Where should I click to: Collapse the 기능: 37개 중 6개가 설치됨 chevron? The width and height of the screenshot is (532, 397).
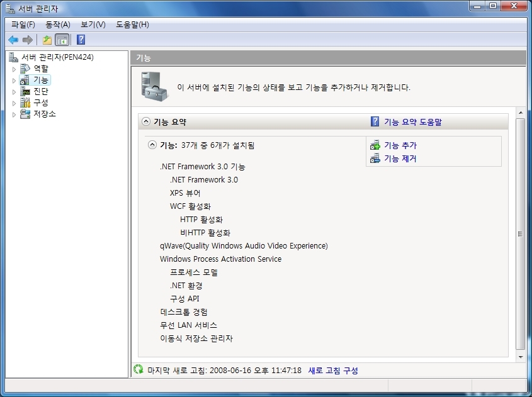coord(152,145)
